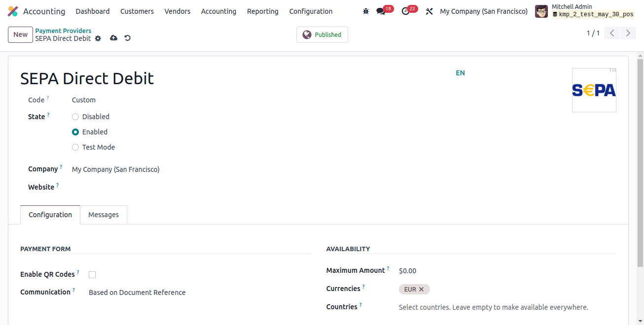Open the Reporting menu

[263, 11]
